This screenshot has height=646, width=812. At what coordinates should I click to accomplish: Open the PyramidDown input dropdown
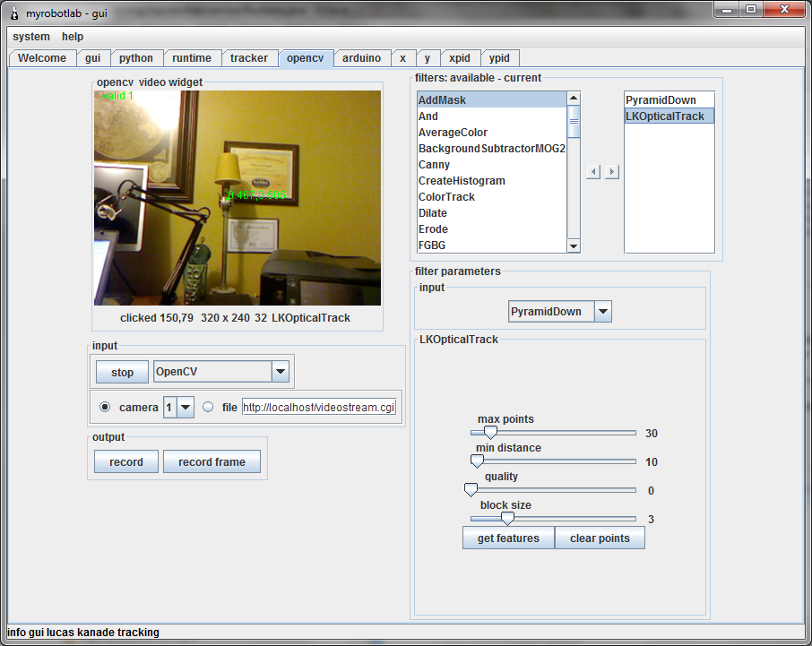pos(603,312)
